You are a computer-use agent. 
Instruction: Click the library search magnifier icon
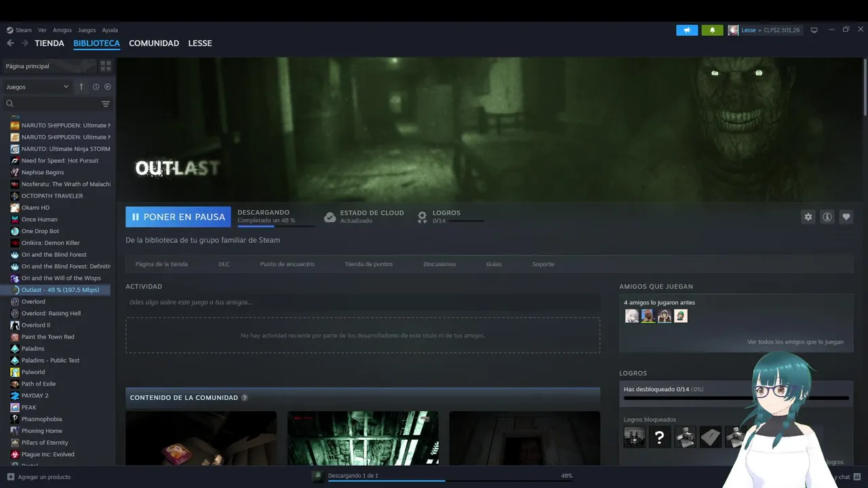(10, 104)
